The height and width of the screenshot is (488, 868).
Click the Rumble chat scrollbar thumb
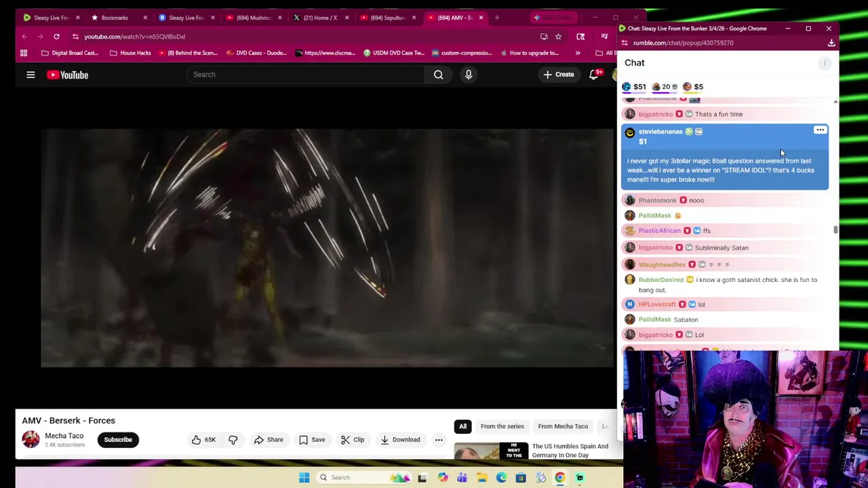[835, 230]
